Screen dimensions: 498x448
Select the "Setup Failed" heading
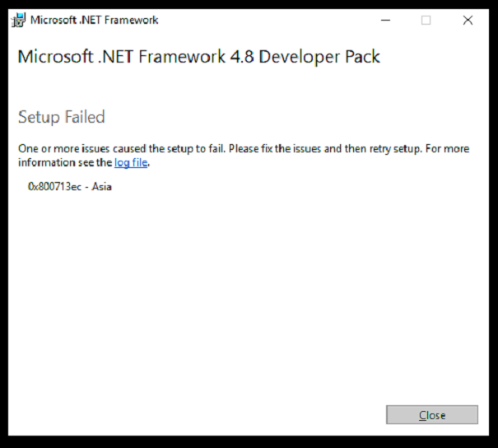(61, 117)
